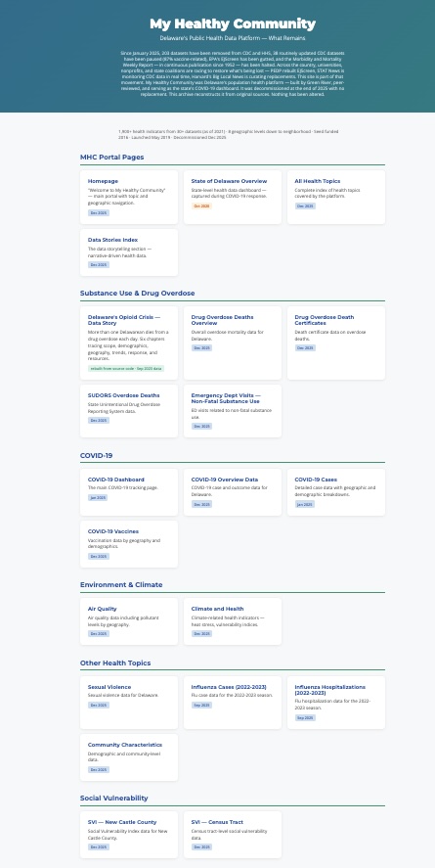435x868 pixels.
Task: Click Sep 2025 badge on Influenza Cases
Action: (201, 706)
